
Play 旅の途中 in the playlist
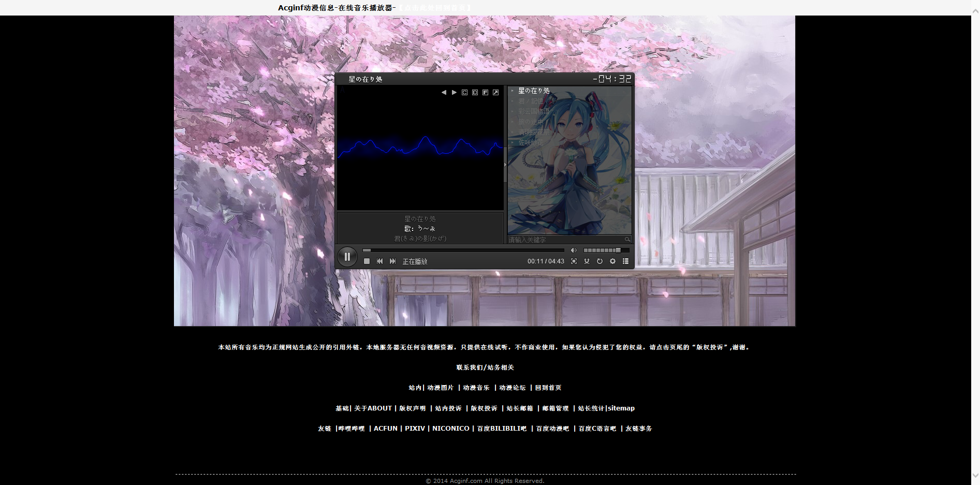pyautogui.click(x=531, y=122)
